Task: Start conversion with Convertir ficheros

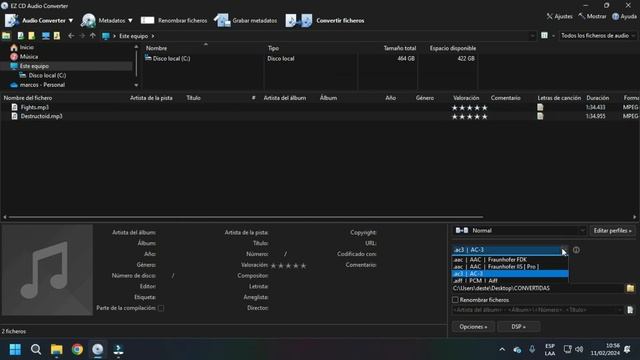Action: [325, 20]
